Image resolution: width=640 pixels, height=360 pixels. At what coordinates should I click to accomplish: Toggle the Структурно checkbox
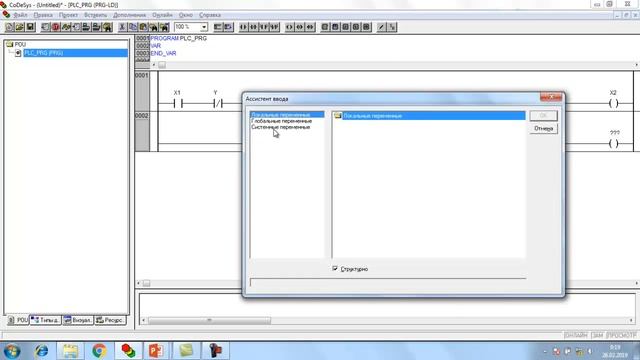[335, 268]
